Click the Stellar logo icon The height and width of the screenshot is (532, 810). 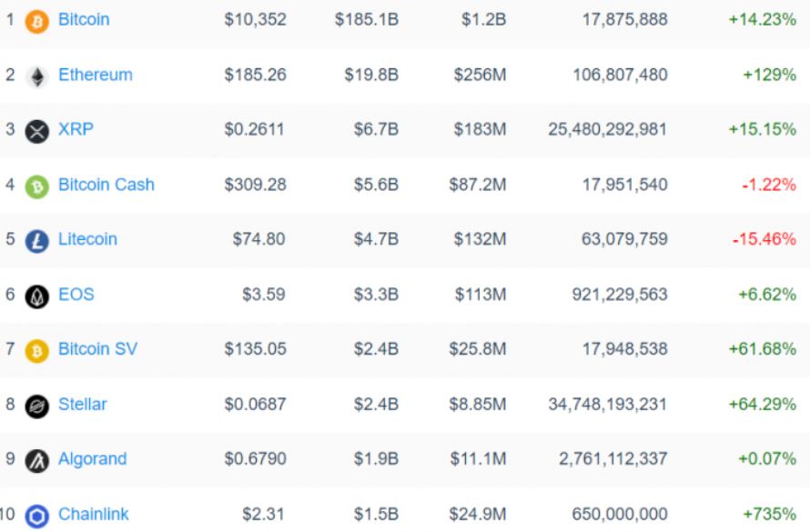[37, 407]
